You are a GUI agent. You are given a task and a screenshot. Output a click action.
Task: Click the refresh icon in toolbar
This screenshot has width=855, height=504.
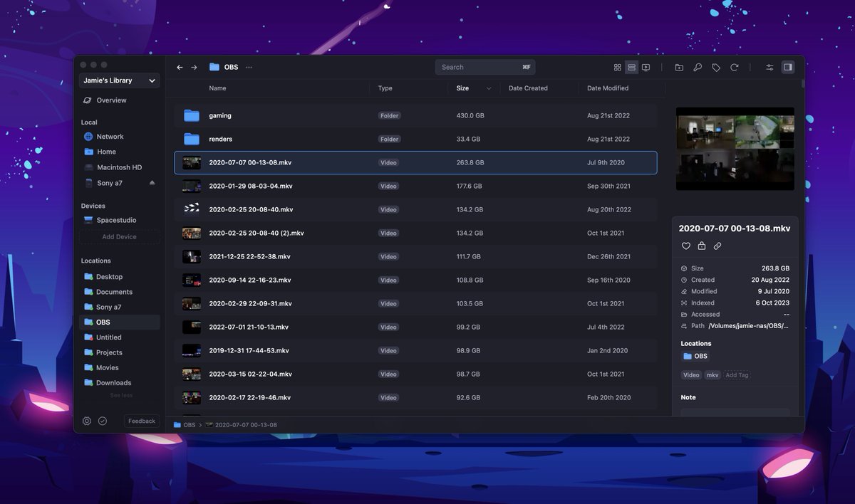tap(735, 67)
